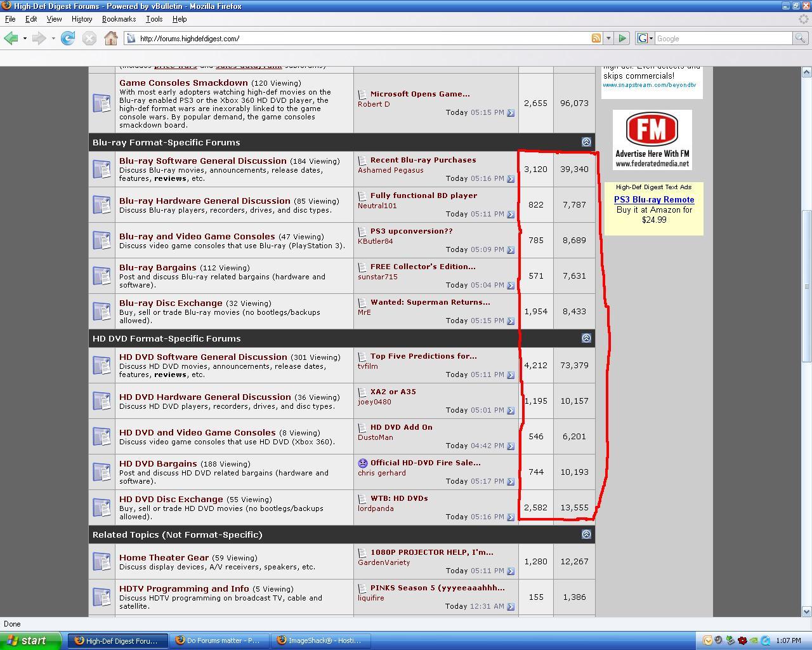Open Blu-ray Hardware General Discussion forum

click(205, 201)
